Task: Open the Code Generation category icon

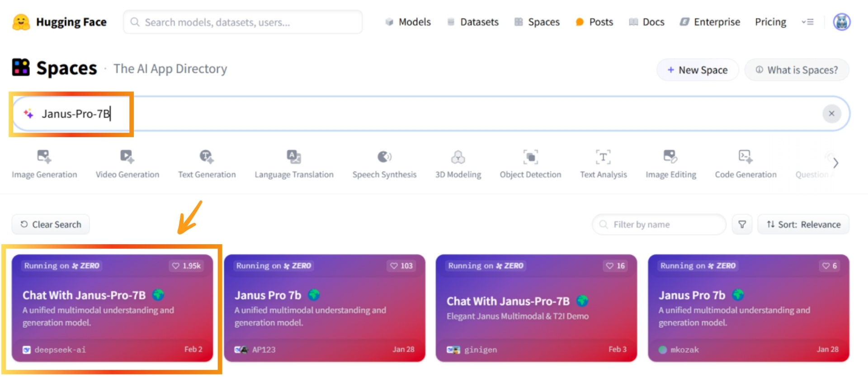Action: [745, 157]
